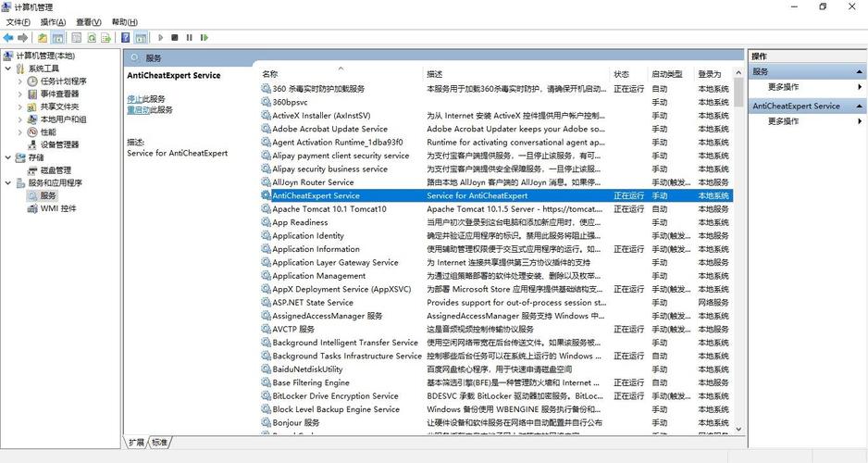Click the Refresh toolbar icon

pyautogui.click(x=91, y=38)
